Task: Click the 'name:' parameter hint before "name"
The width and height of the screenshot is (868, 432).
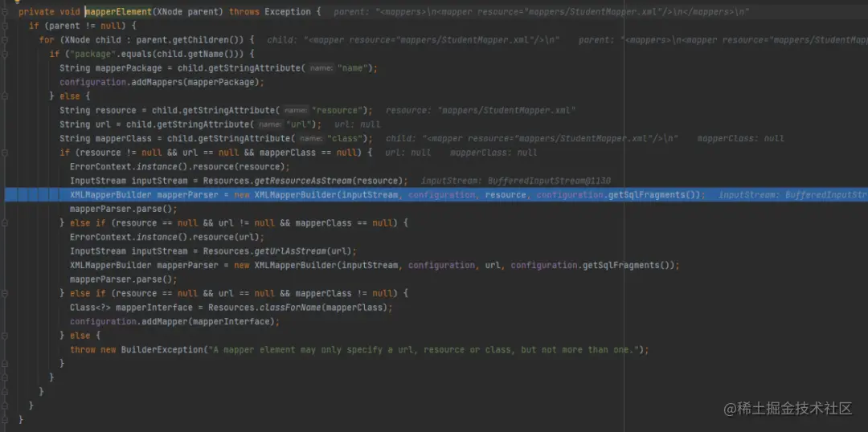Action: click(x=321, y=68)
